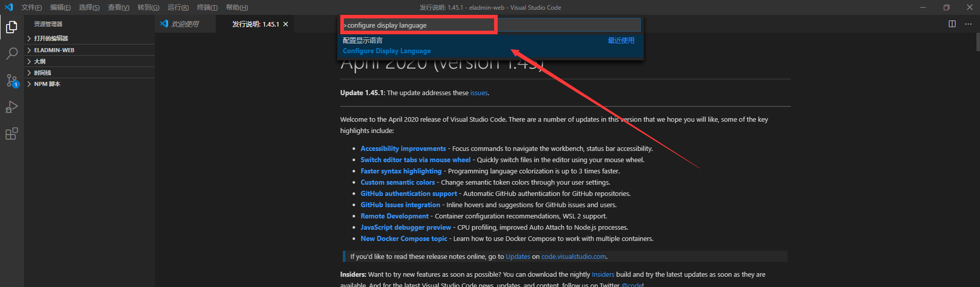Viewport: 980px width, 287px height.
Task: Open the Explorer view in activity bar
Action: click(x=11, y=27)
